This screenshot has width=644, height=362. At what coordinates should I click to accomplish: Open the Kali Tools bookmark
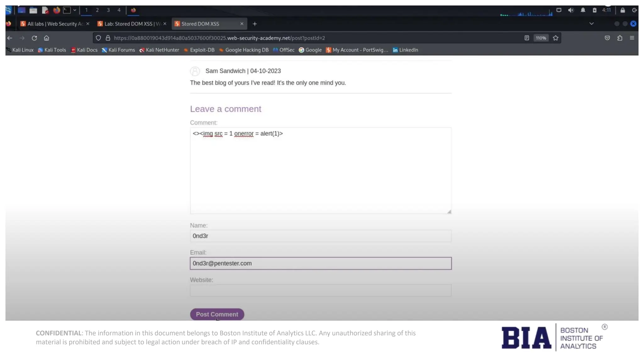coord(52,50)
